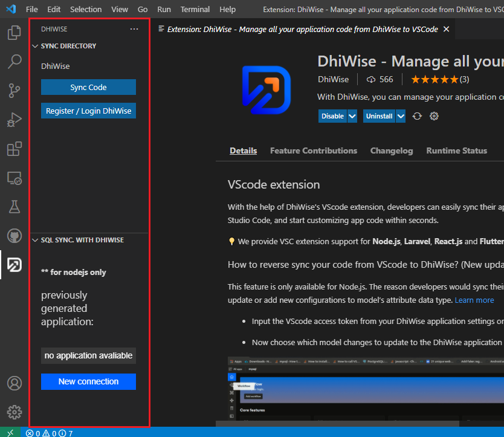Open the Terminal menu

click(x=195, y=9)
